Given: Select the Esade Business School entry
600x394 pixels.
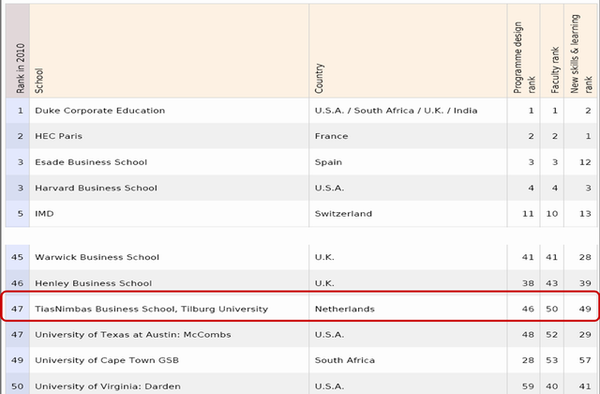Looking at the screenshot, I should pyautogui.click(x=91, y=162).
